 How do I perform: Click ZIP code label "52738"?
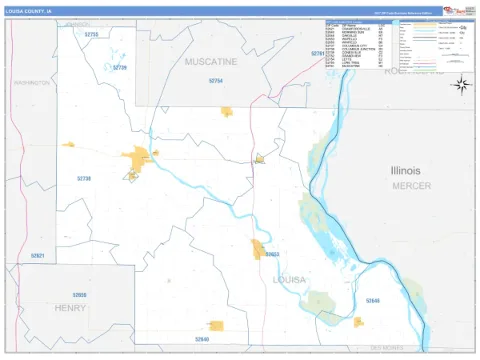pos(84,179)
